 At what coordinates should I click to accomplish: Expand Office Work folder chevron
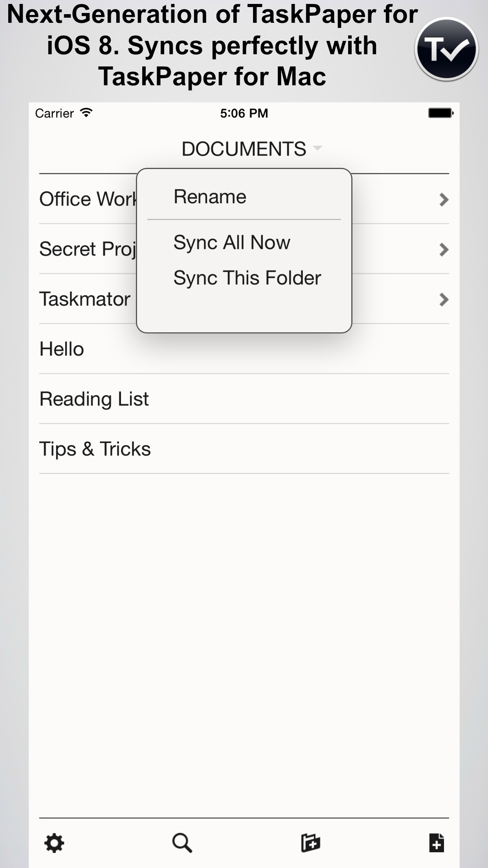click(x=444, y=200)
